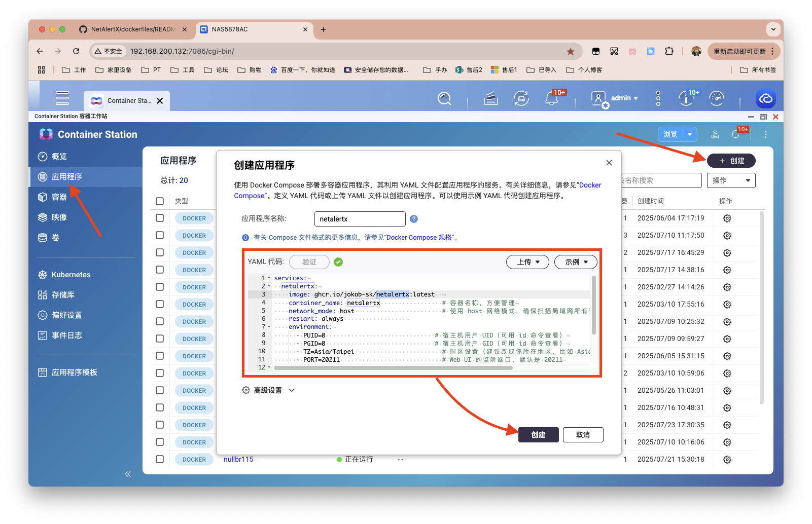Viewport: 812px width, 524px height.
Task: Open the 应用程序模板 app templates section
Action: pos(75,372)
